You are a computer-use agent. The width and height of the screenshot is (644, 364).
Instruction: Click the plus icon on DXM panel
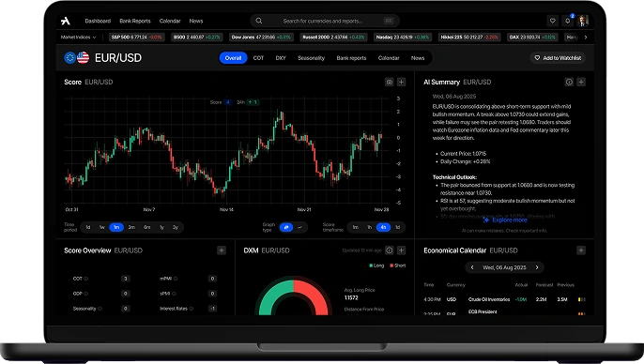[401, 250]
